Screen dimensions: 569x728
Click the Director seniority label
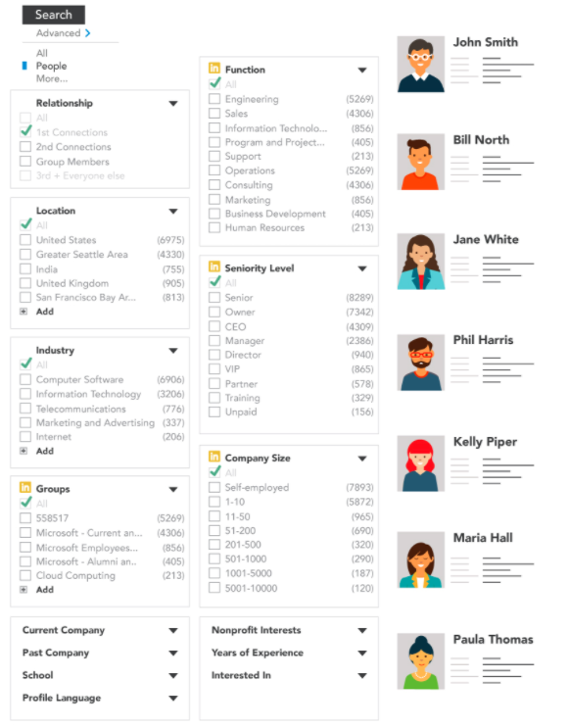[x=243, y=355]
